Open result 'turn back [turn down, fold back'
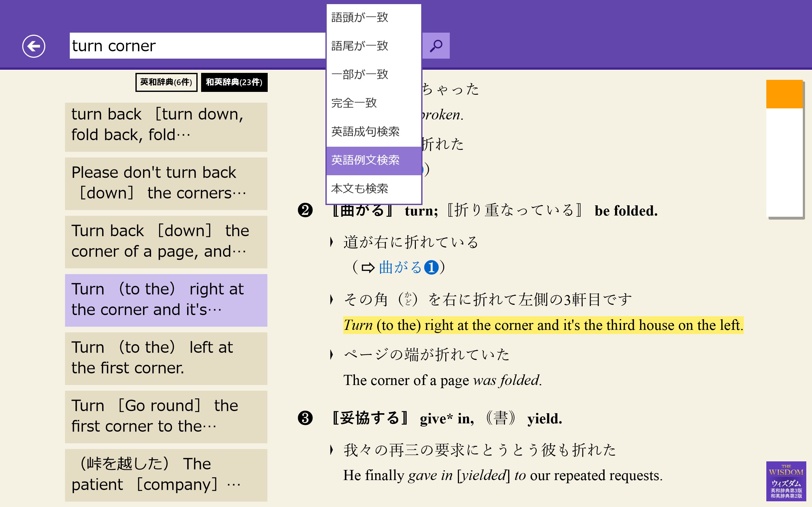Viewport: 812px width, 507px height. (166, 127)
